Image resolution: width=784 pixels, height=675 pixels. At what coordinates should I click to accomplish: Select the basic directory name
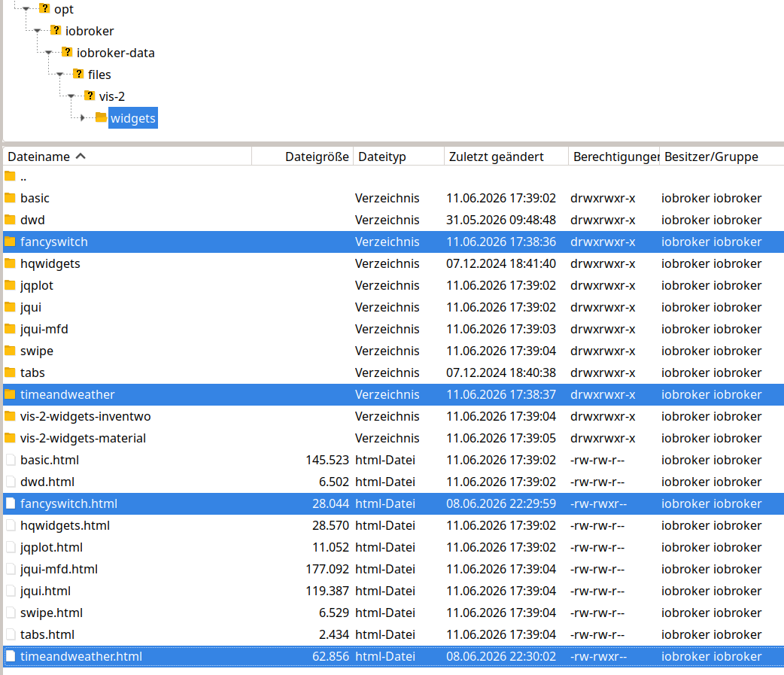click(35, 198)
